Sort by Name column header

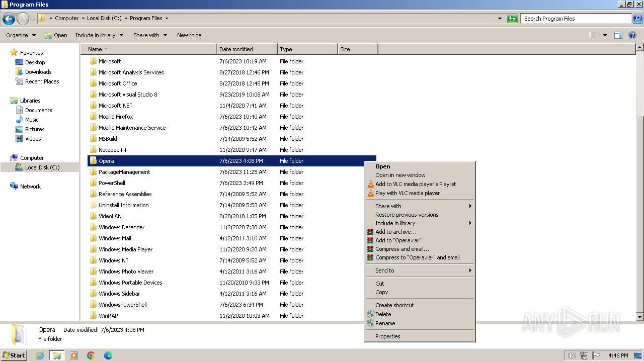[149, 49]
